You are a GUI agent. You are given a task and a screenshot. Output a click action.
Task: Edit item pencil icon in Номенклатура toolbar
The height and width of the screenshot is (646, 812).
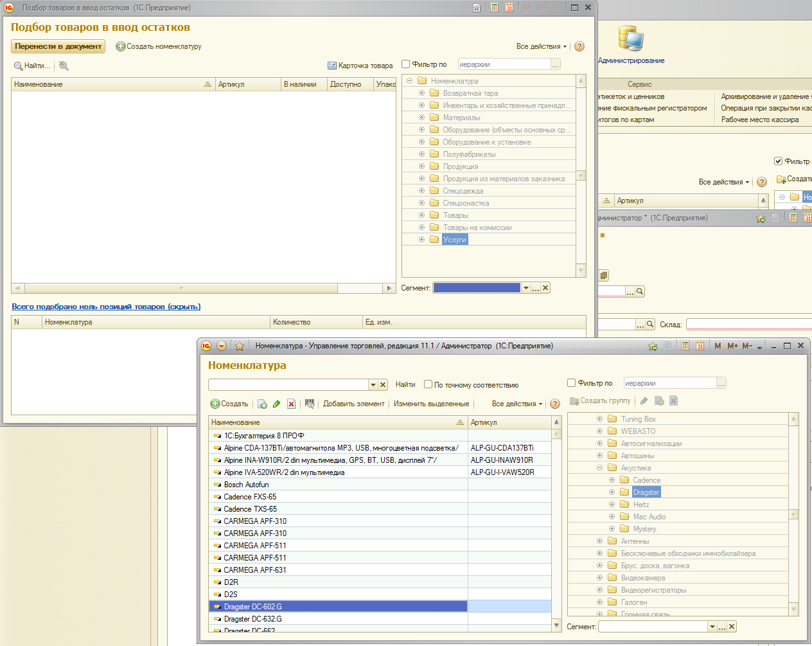276,404
